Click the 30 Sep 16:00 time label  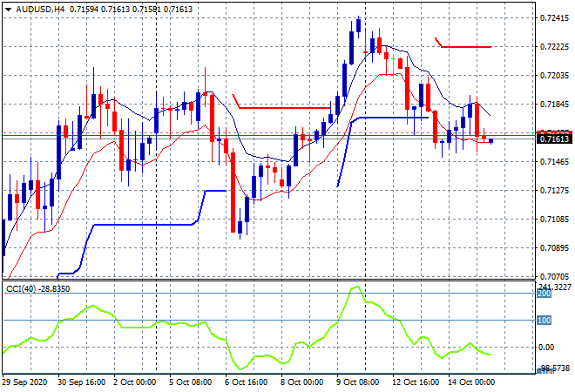click(x=81, y=382)
